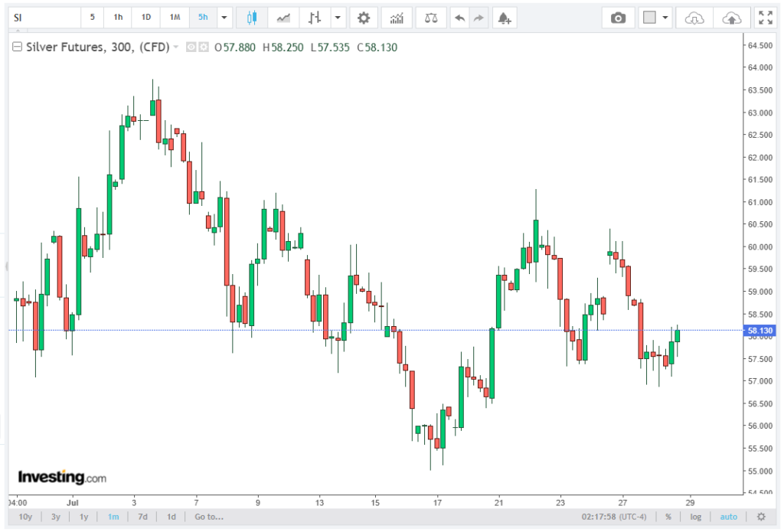The width and height of the screenshot is (784, 532).
Task: Select the 1M interval button
Action: (x=175, y=18)
